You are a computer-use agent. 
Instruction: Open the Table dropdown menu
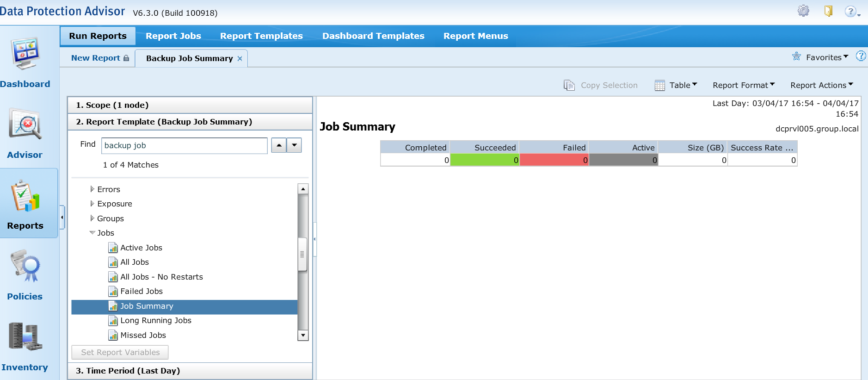coord(683,85)
